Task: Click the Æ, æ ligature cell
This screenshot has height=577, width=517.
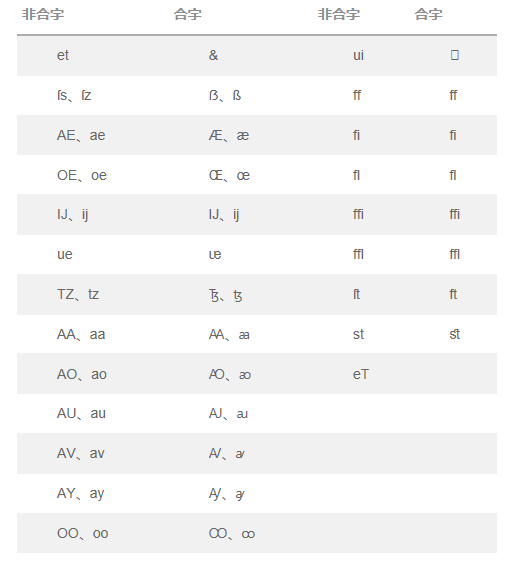Action: (x=229, y=135)
